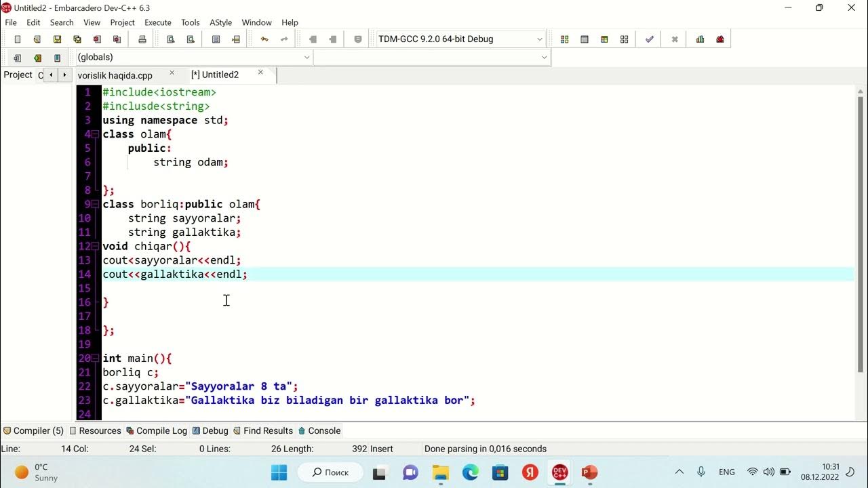The height and width of the screenshot is (488, 868).
Task: Start debugging with the checkmark icon
Action: [x=649, y=39]
